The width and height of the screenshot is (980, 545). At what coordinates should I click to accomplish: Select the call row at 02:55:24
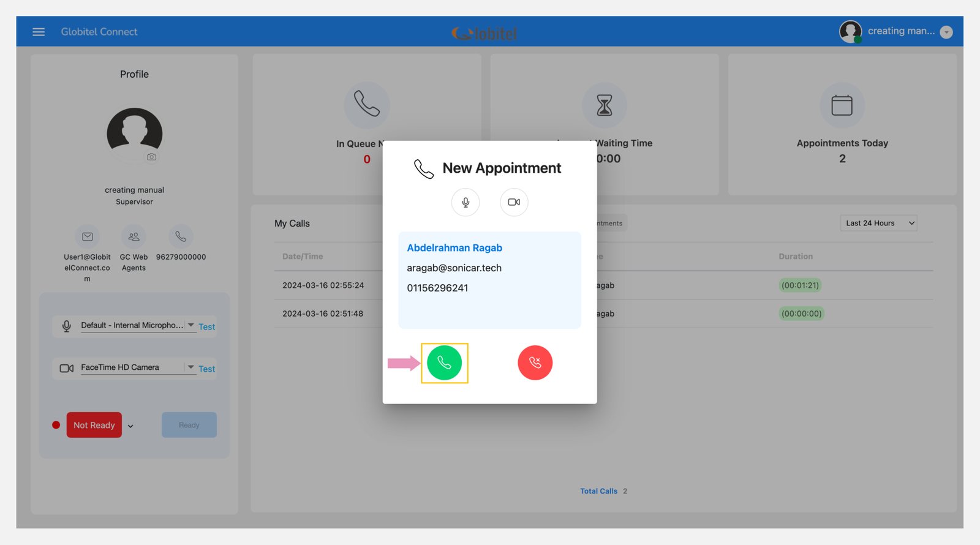323,285
